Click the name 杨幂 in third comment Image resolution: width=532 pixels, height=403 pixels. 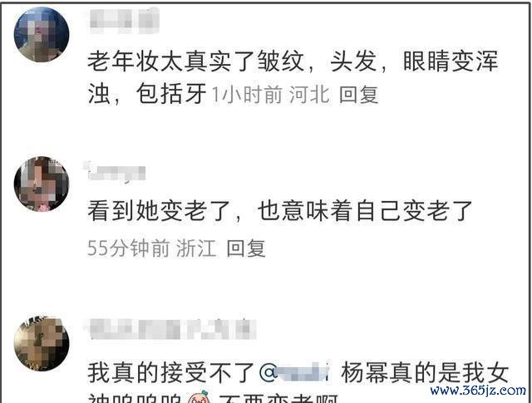[x=364, y=373]
